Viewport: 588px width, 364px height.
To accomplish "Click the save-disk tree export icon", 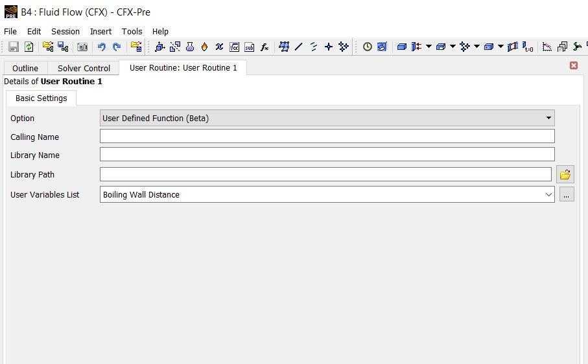I will 63,47.
